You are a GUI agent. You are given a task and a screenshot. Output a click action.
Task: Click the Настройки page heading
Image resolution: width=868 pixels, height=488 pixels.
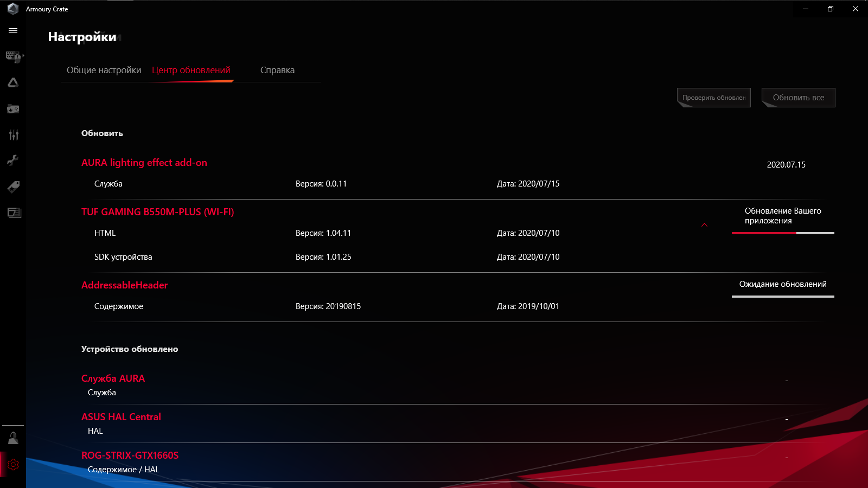coord(82,37)
